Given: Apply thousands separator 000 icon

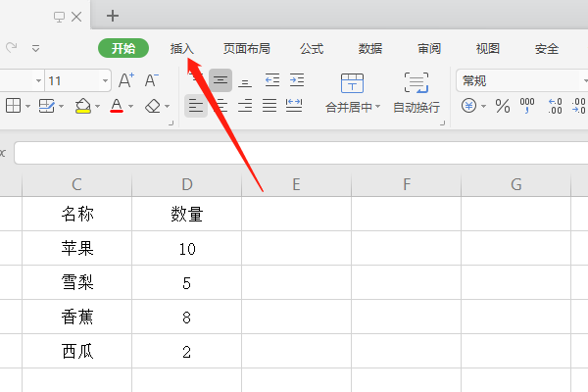Looking at the screenshot, I should 527,106.
